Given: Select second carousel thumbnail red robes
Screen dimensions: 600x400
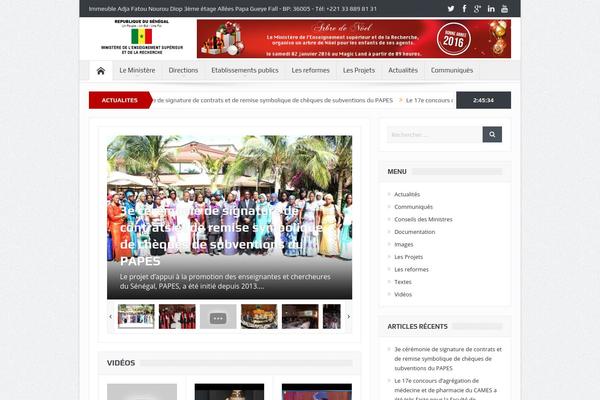Looking at the screenshot, I should (x=177, y=317).
